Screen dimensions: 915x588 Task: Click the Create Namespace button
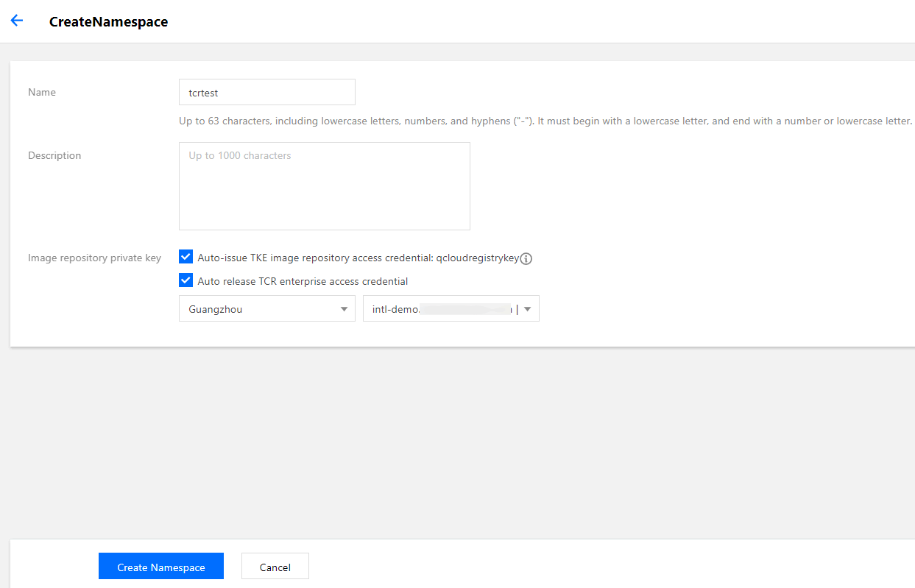pyautogui.click(x=161, y=567)
